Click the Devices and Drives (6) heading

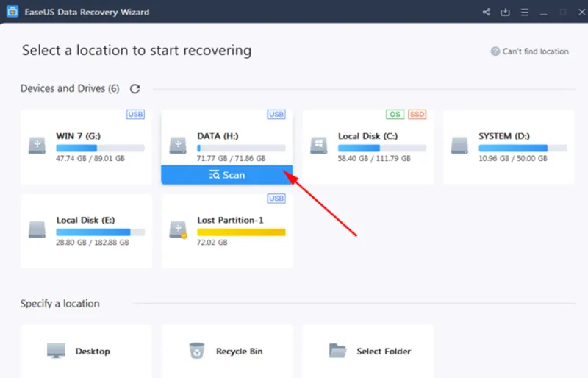pos(70,88)
